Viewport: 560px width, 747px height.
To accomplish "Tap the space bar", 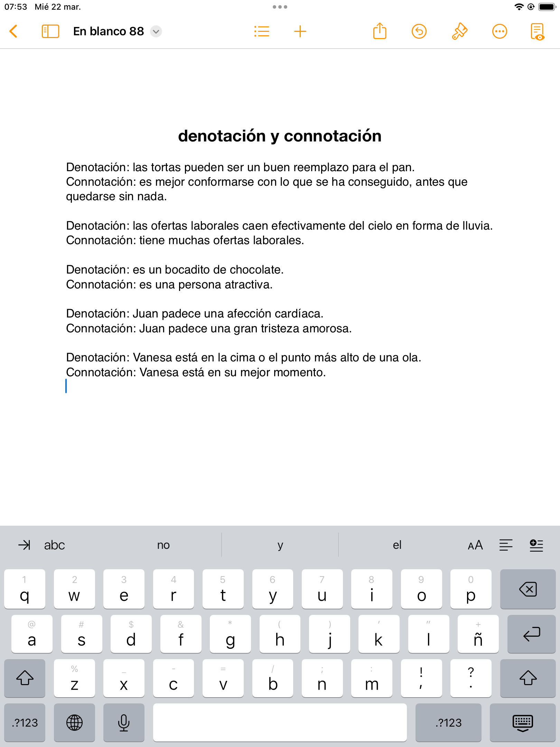I will (x=280, y=722).
